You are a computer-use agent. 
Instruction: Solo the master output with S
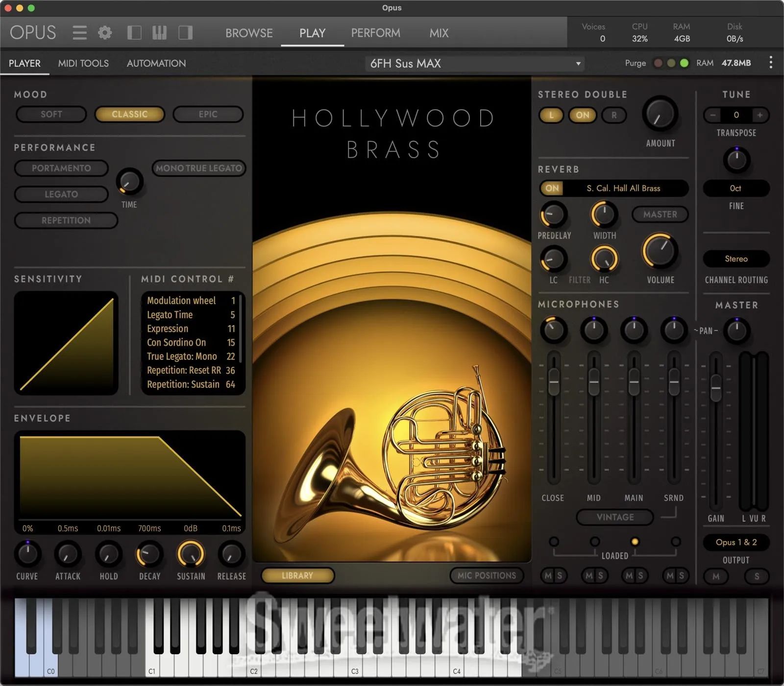point(757,576)
